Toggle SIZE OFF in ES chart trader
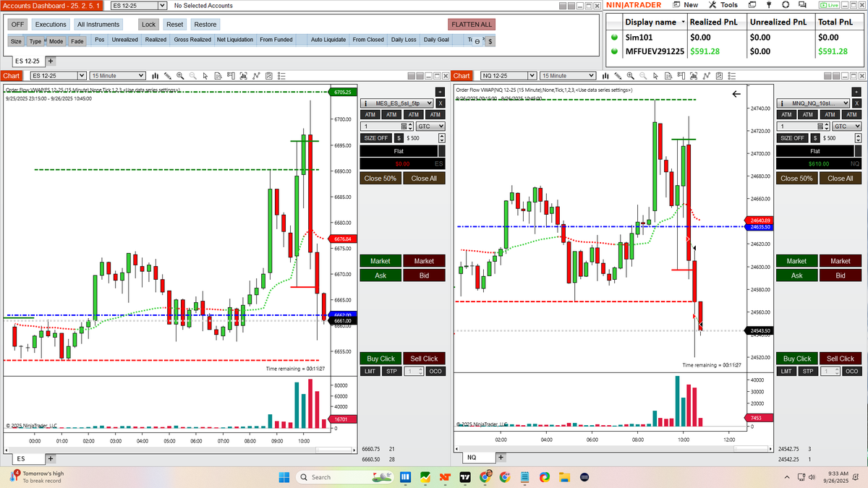This screenshot has height=488, width=868. (x=376, y=138)
